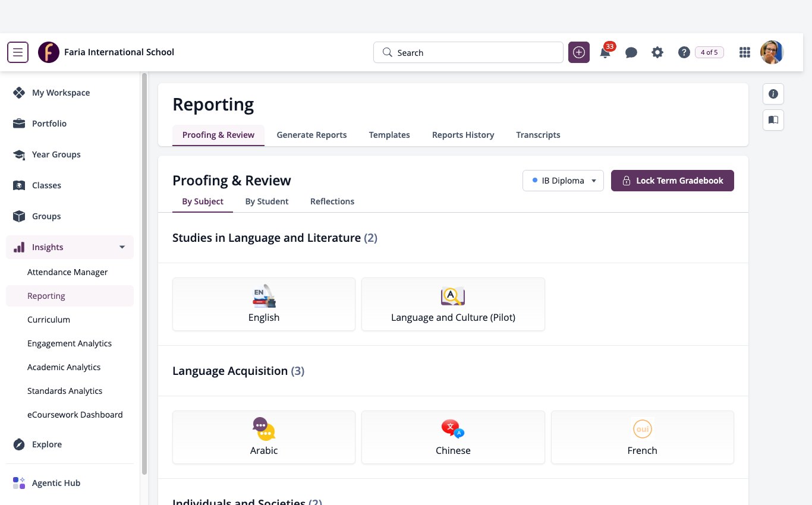Open Standards Analytics in sidebar
812x505 pixels.
click(x=70, y=391)
